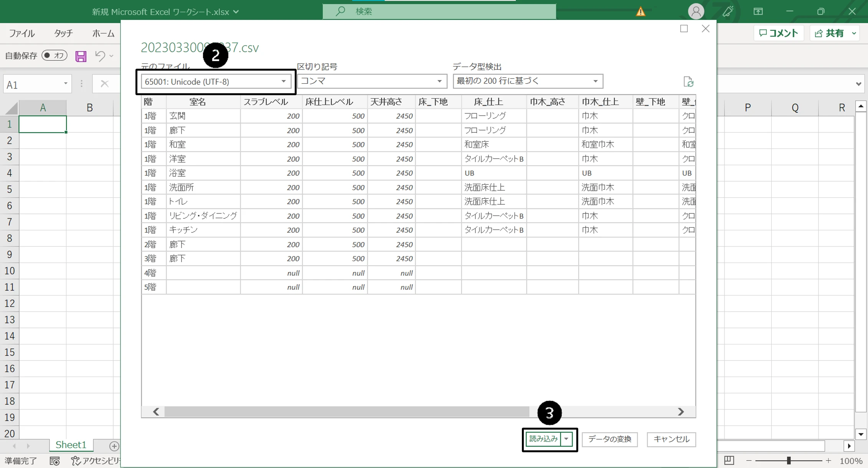Screen dimensions: 868x468
Task: Open the Name Box dropdown arrow
Action: click(66, 84)
